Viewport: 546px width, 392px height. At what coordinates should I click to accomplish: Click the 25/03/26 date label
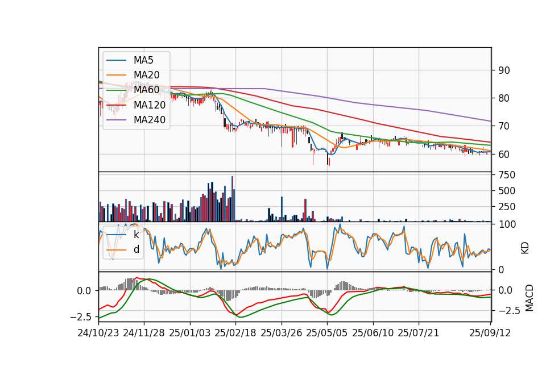click(282, 333)
